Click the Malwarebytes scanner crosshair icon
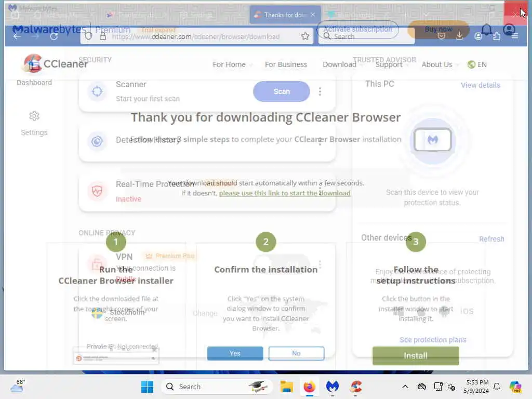The height and width of the screenshot is (399, 532). (97, 91)
